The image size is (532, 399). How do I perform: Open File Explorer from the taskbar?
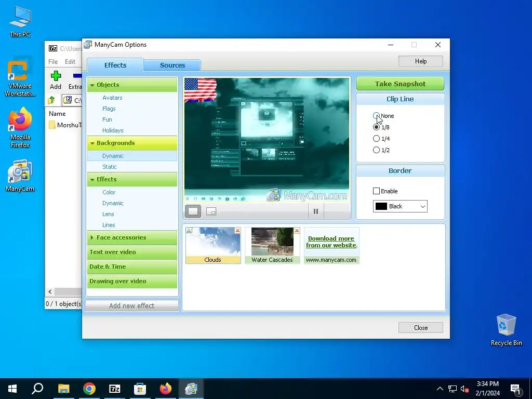click(63, 389)
